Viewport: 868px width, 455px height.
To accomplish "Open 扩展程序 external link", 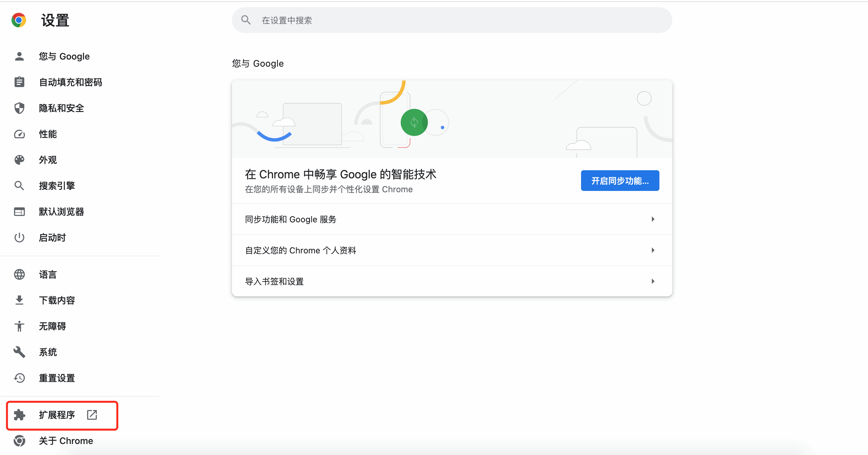I will [x=93, y=414].
